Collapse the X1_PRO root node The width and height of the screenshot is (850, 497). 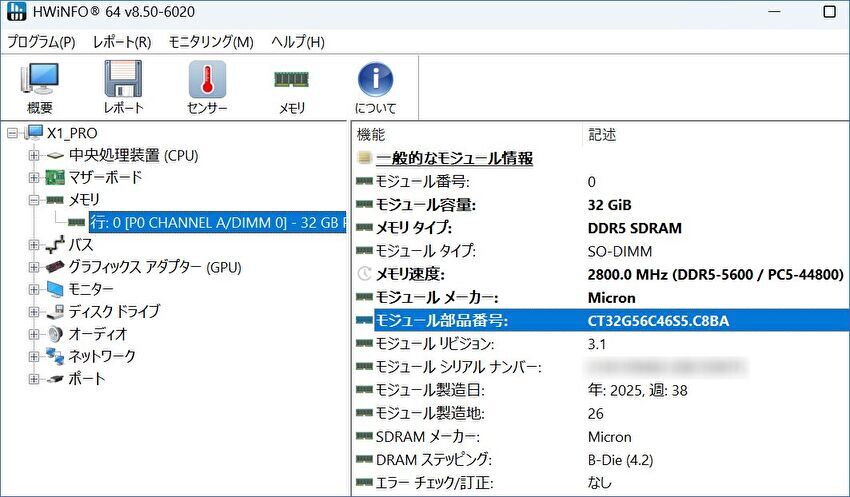tap(13, 133)
